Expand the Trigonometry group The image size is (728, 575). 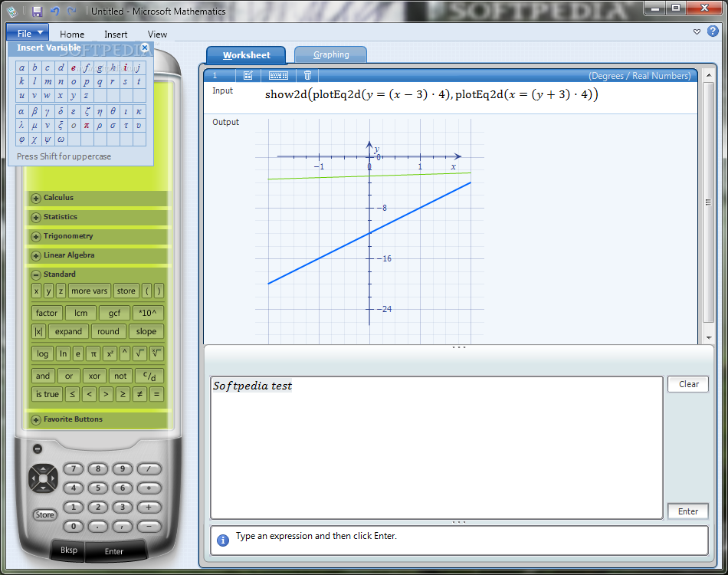35,236
